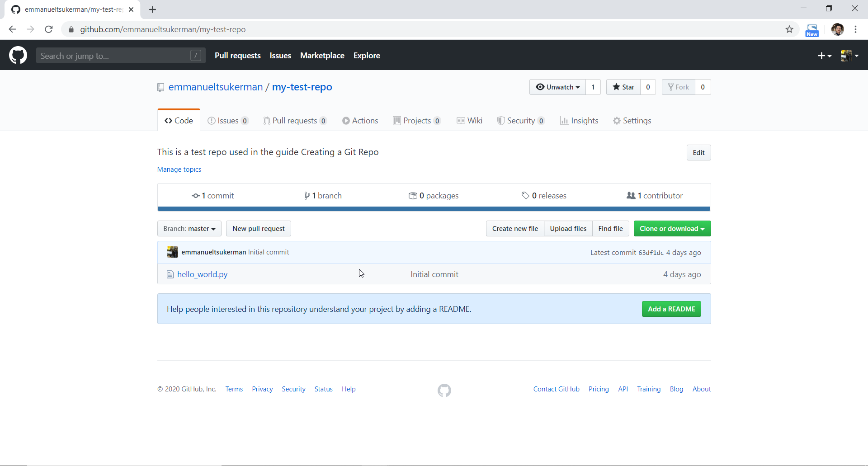868x466 pixels.
Task: Bookmark this page with star icon
Action: (x=789, y=29)
